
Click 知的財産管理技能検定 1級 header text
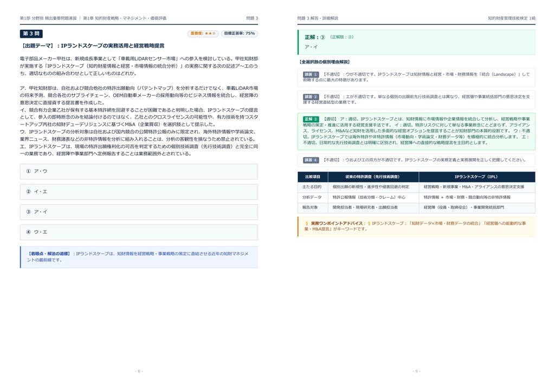coord(512,18)
